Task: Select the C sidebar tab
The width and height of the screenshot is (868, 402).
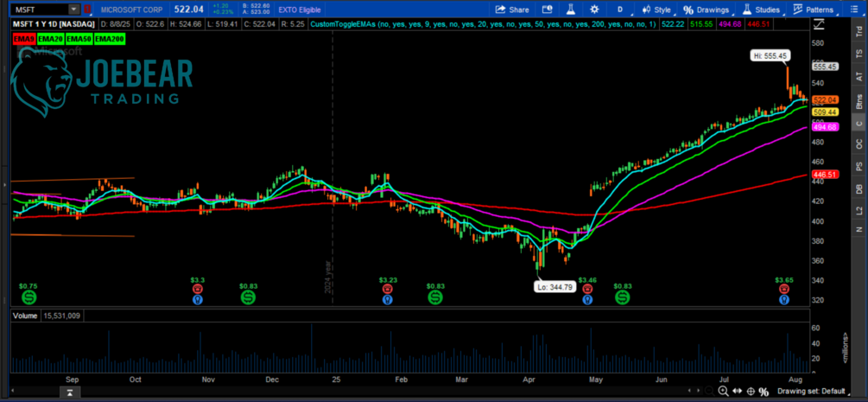Action: (x=859, y=124)
